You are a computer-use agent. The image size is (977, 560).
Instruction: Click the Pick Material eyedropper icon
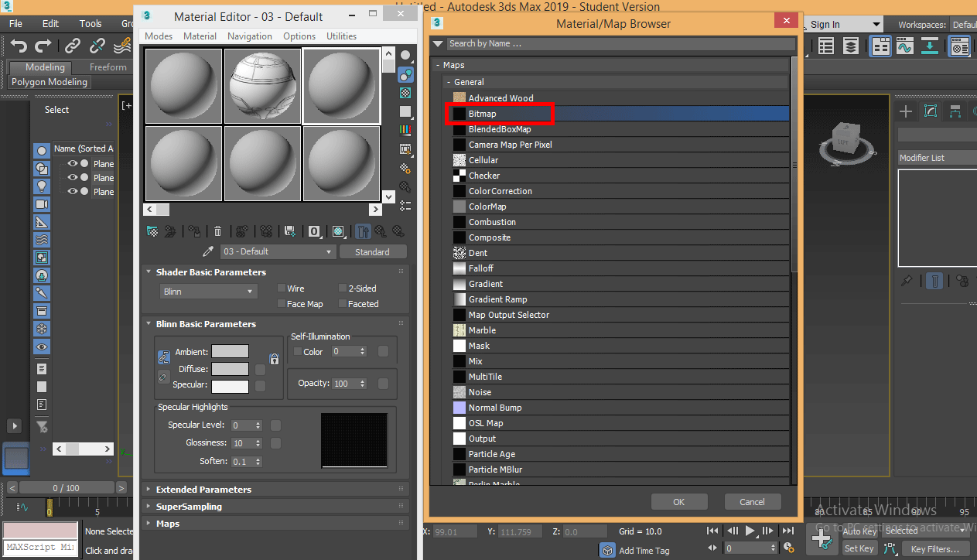pyautogui.click(x=207, y=251)
